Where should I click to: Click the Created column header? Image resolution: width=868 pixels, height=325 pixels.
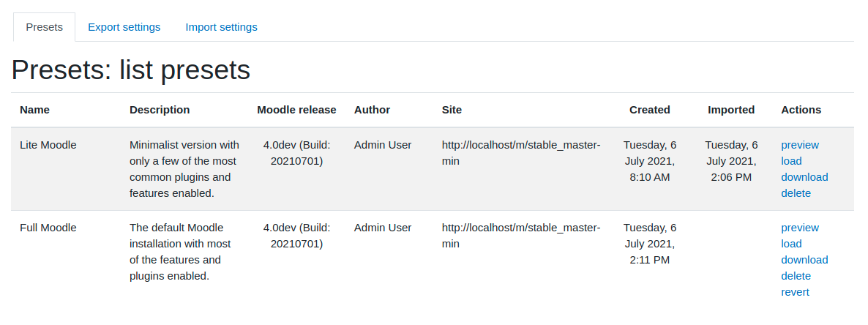coord(650,110)
